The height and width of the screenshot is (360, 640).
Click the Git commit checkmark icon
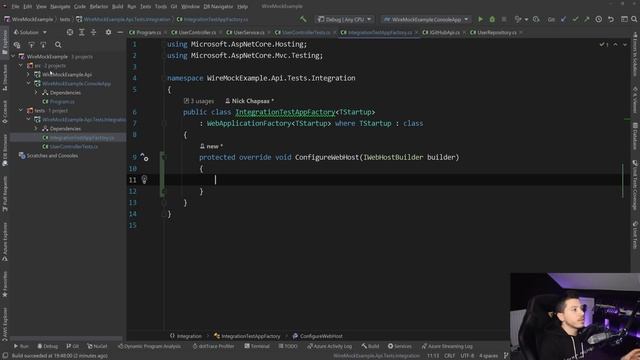pos(575,19)
